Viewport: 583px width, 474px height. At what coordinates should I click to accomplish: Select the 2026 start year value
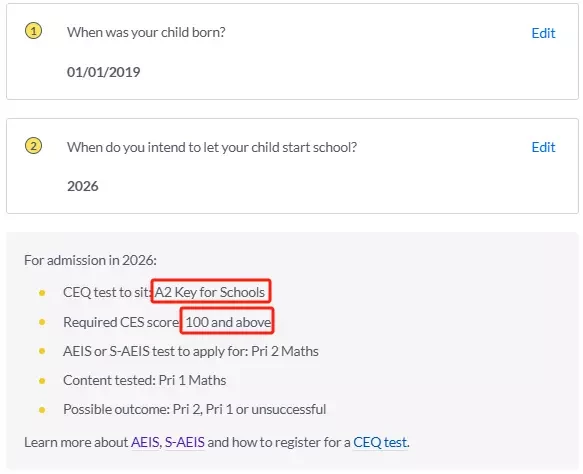pyautogui.click(x=83, y=186)
